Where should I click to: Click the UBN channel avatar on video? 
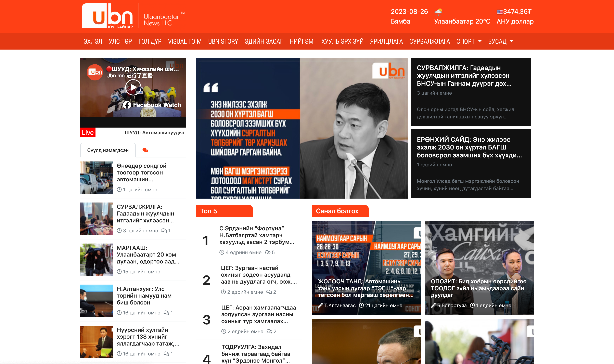pos(95,72)
